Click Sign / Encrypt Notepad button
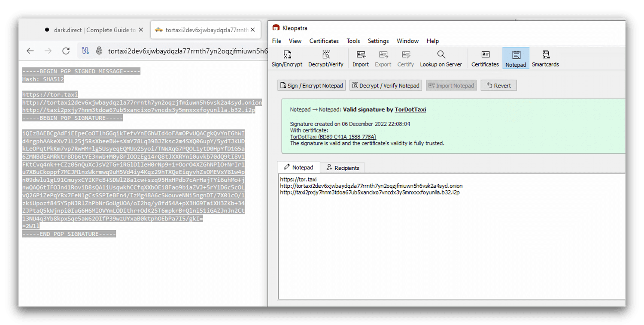Viewport: 644px width, 325px height. click(x=312, y=85)
